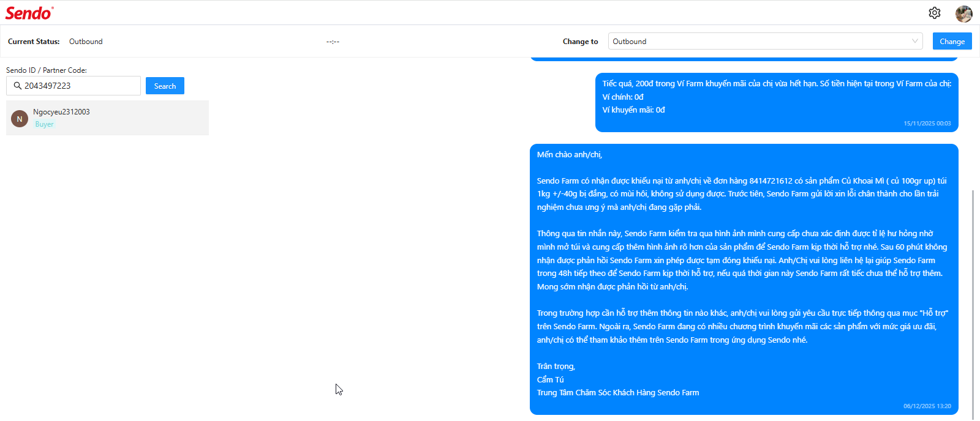Click the timestamp 15/11/2025 00:03
980x421 pixels.
(x=927, y=124)
